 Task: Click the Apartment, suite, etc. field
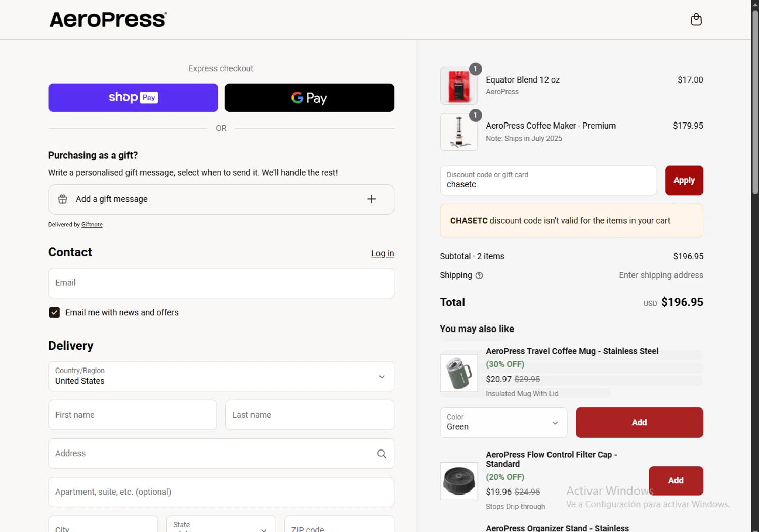tap(221, 492)
